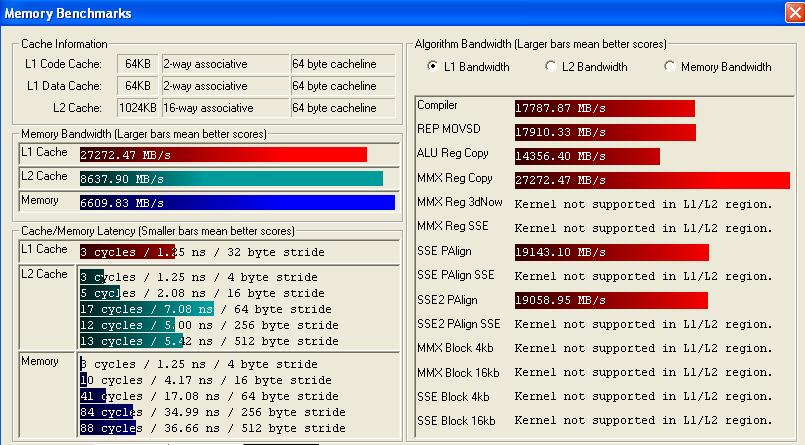Click the ALU Reg Copy label

[x=453, y=153]
